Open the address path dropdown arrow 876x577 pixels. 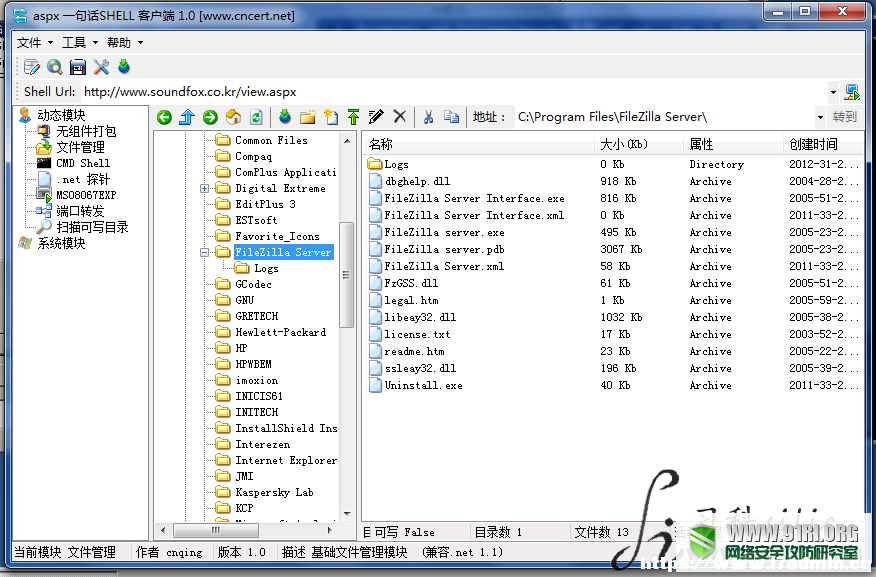[x=820, y=117]
